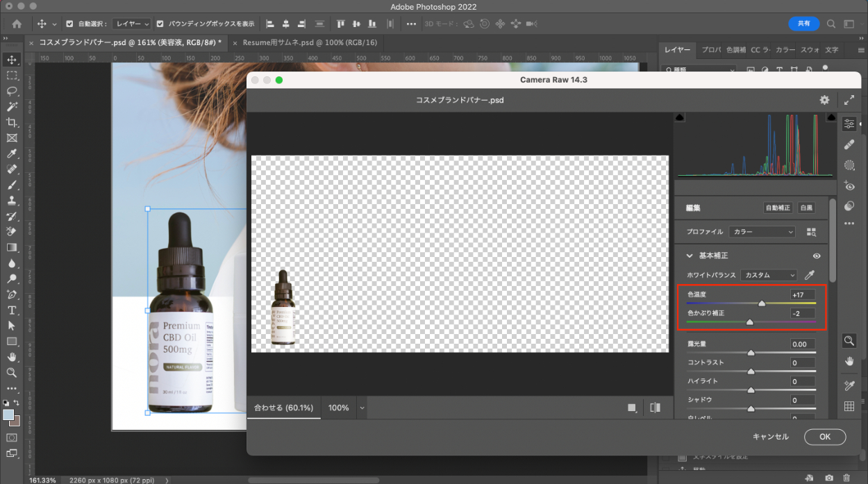Select the Crop tool in the toolbar

point(12,122)
